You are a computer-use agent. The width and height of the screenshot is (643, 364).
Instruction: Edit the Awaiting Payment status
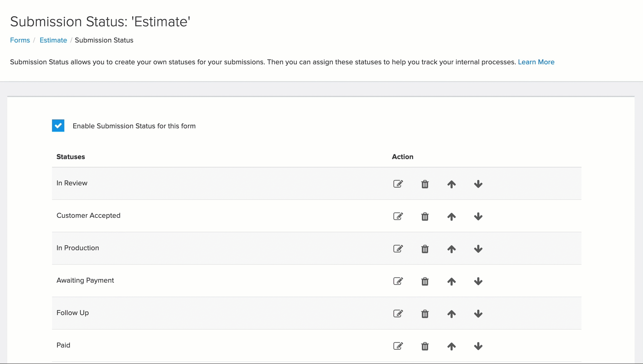(x=398, y=281)
